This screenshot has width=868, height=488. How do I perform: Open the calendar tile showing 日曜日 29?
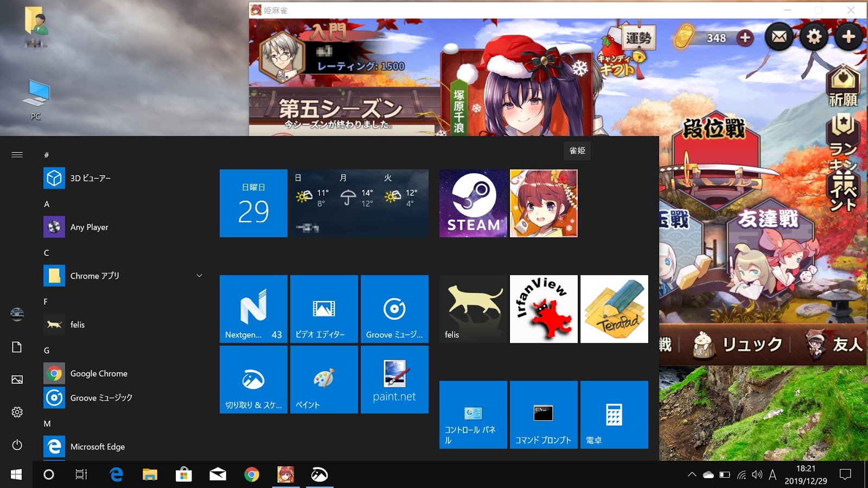(253, 203)
